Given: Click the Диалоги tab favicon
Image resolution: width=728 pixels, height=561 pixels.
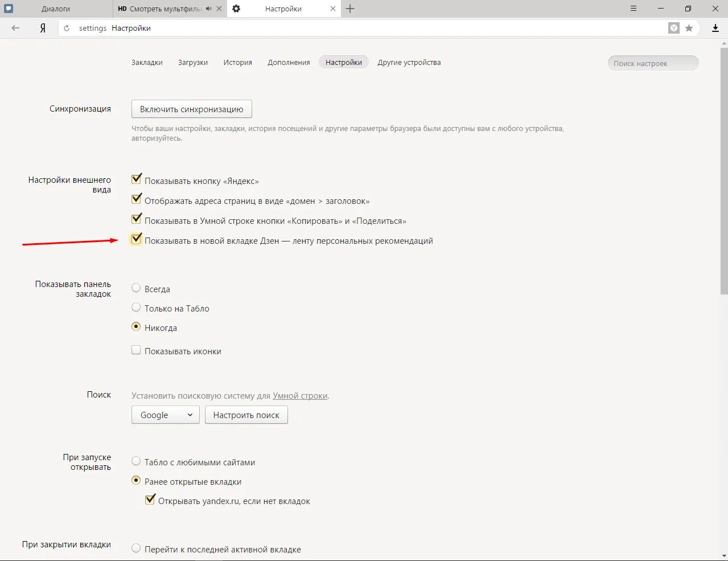Looking at the screenshot, I should [9, 9].
